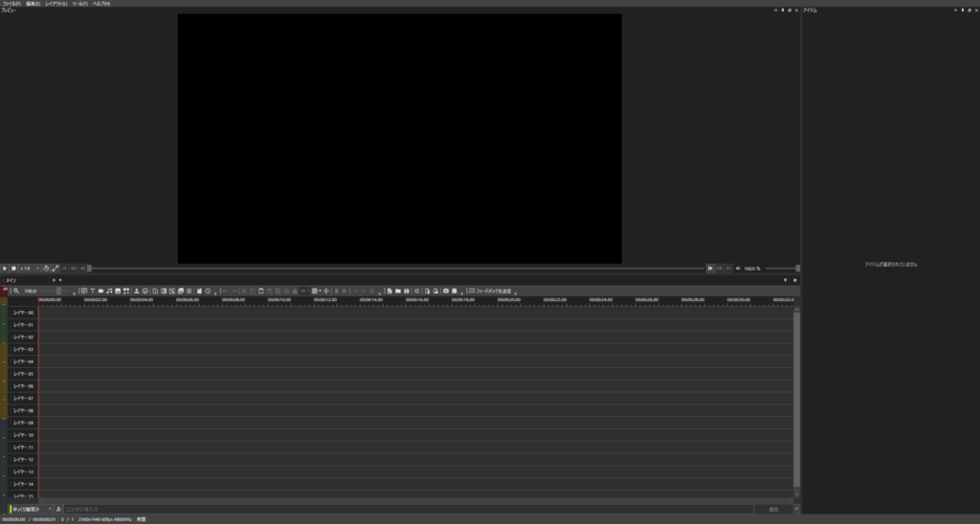Add a text item with the T icon
Image resolution: width=980 pixels, height=524 pixels.
pyautogui.click(x=93, y=291)
